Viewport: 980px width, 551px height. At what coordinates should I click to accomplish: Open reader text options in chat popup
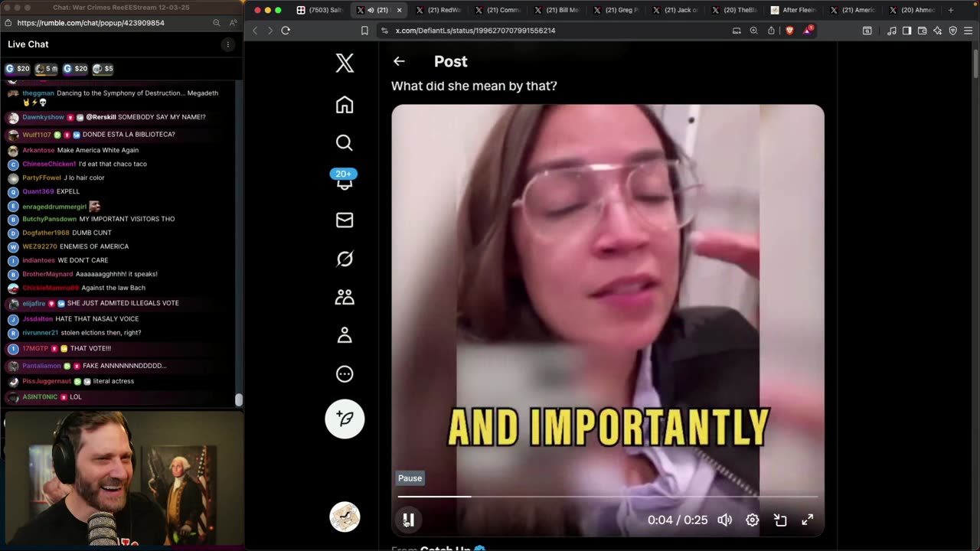(x=233, y=23)
